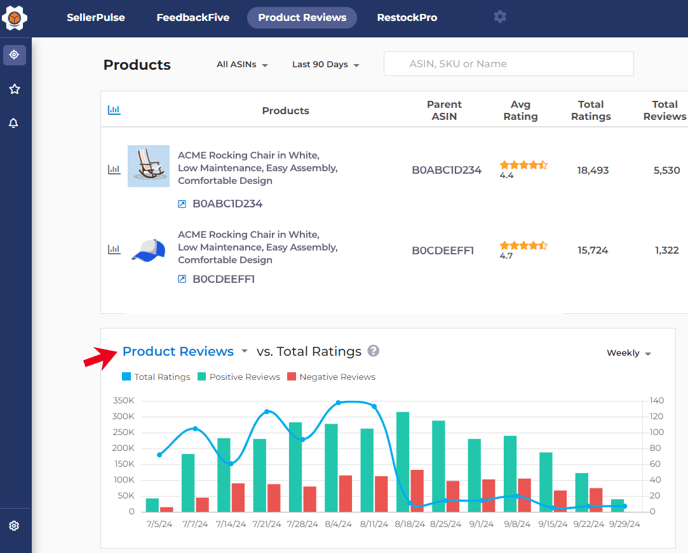Click Parent ASIN cell B0CDEEFF1
688x553 pixels.
click(443, 250)
